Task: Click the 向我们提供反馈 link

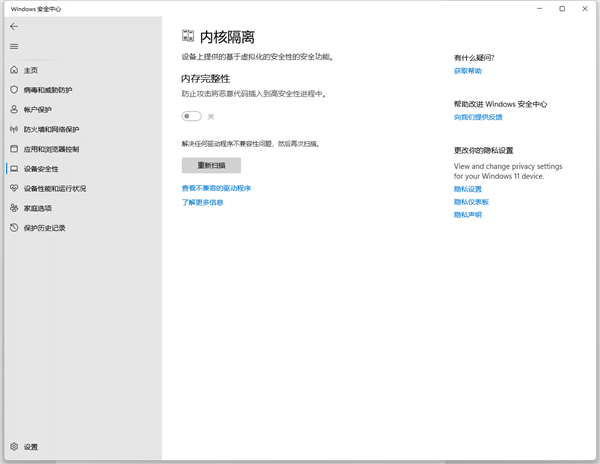Action: (x=478, y=117)
